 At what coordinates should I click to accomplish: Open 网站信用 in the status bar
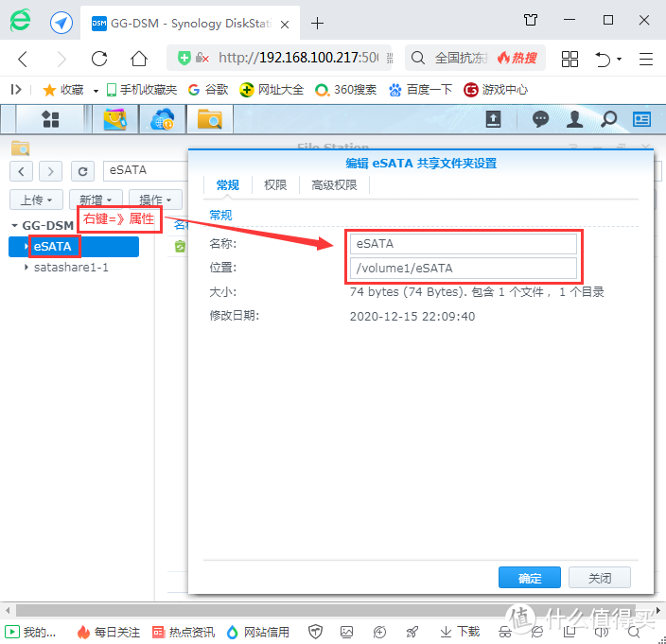(257, 632)
